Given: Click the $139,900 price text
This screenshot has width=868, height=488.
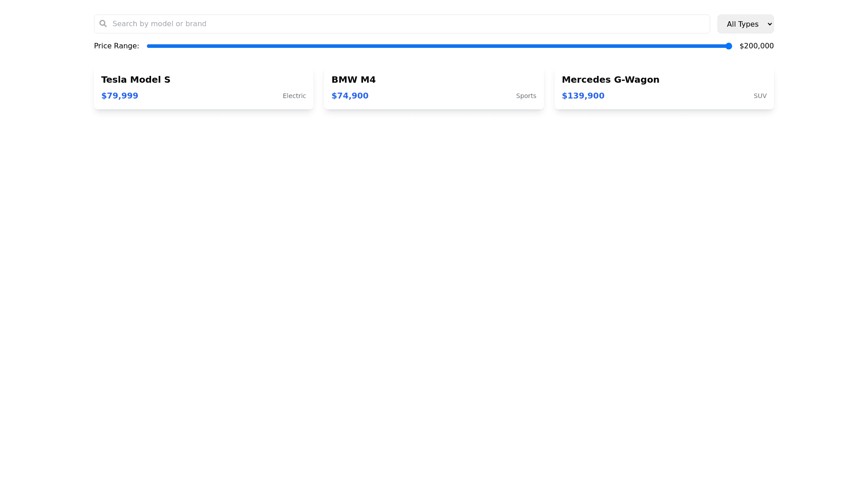Looking at the screenshot, I should (x=583, y=96).
